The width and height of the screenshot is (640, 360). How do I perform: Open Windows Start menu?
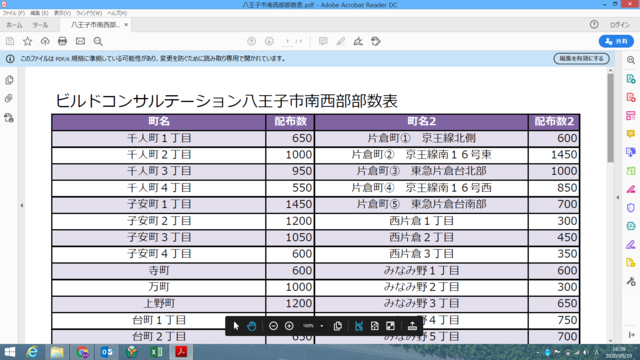click(9, 352)
